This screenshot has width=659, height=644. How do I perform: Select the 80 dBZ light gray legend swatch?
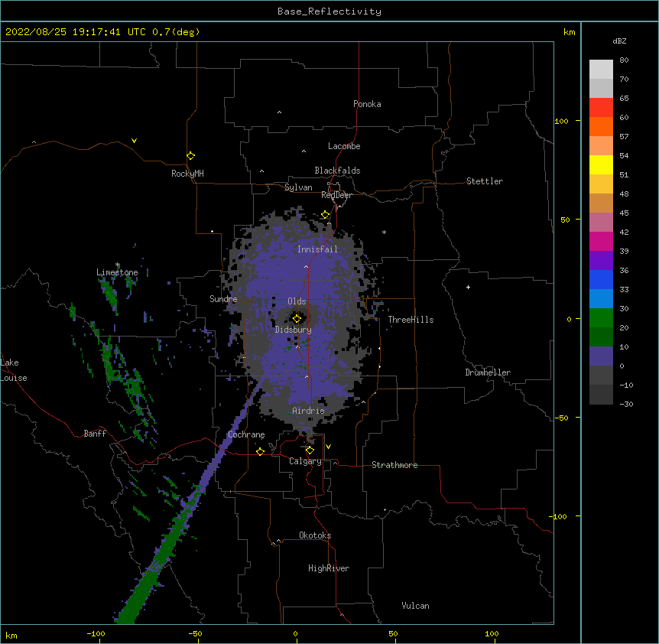[601, 70]
